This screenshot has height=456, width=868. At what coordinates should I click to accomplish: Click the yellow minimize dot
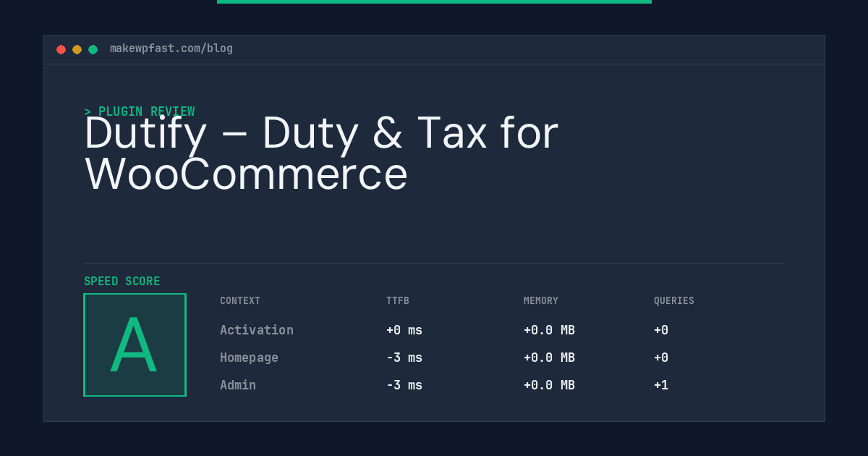point(77,49)
